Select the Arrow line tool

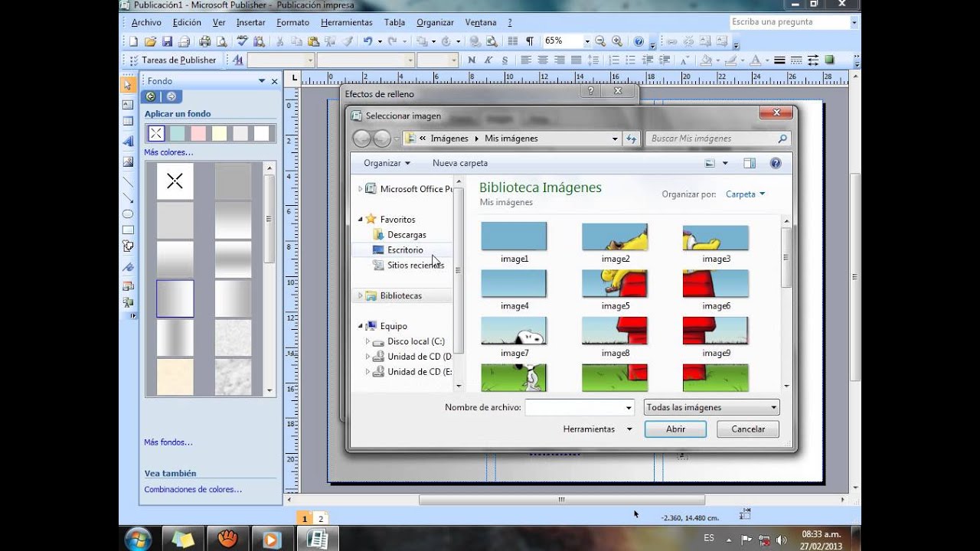128,198
